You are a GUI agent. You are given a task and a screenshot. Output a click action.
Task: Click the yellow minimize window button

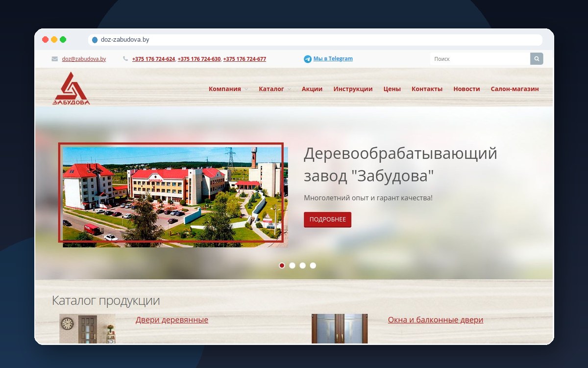54,39
